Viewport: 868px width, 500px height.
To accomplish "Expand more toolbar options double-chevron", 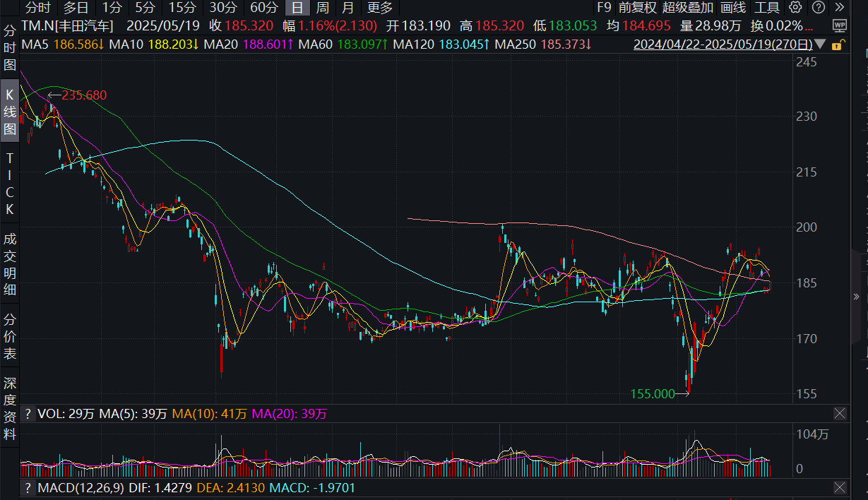I will [x=838, y=8].
